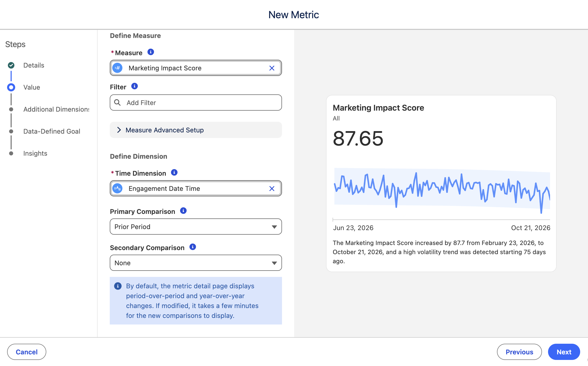The image size is (588, 366).
Task: Click the Secondary Comparison info icon
Action: click(x=193, y=247)
